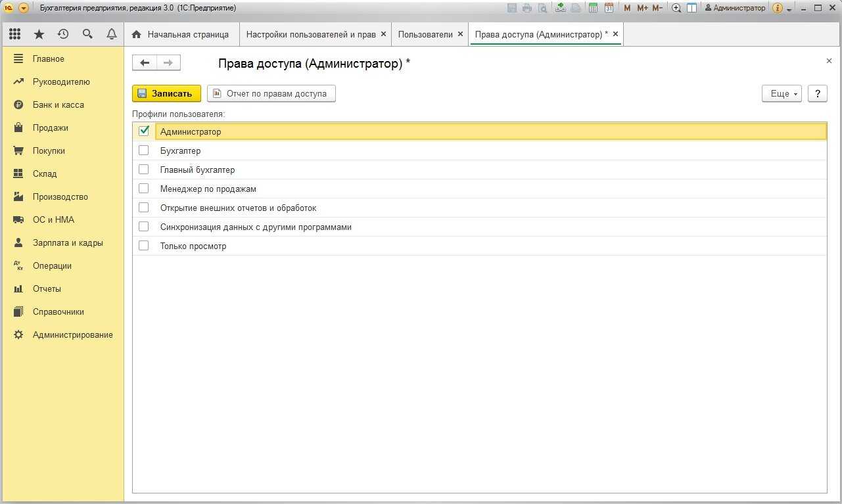842x504 pixels.
Task: Click the print preview icon in title bar
Action: pyautogui.click(x=542, y=8)
